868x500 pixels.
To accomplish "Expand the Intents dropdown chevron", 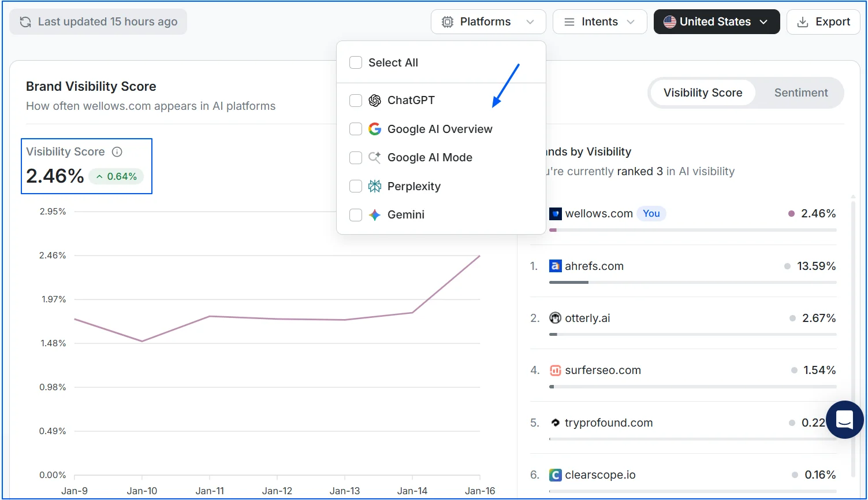I will click(x=631, y=22).
